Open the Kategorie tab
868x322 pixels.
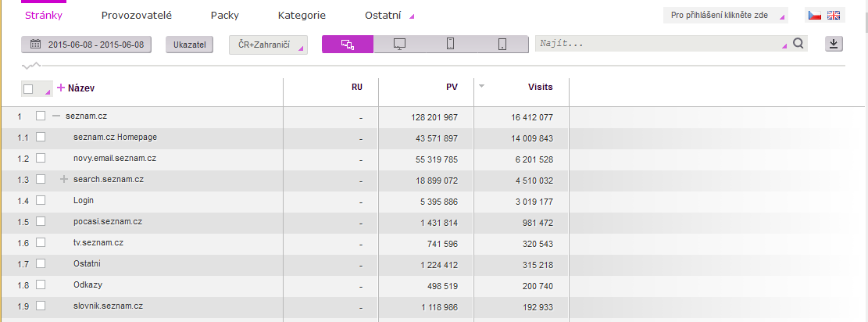pyautogui.click(x=302, y=15)
